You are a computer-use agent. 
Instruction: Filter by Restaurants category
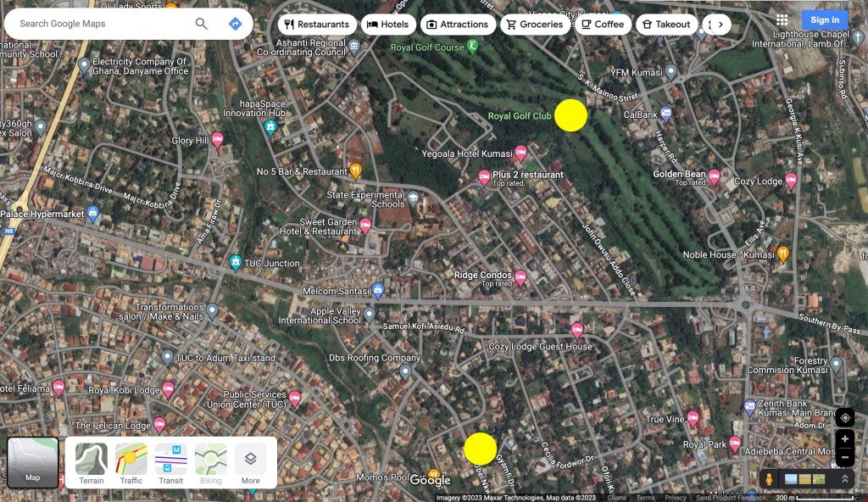(317, 25)
